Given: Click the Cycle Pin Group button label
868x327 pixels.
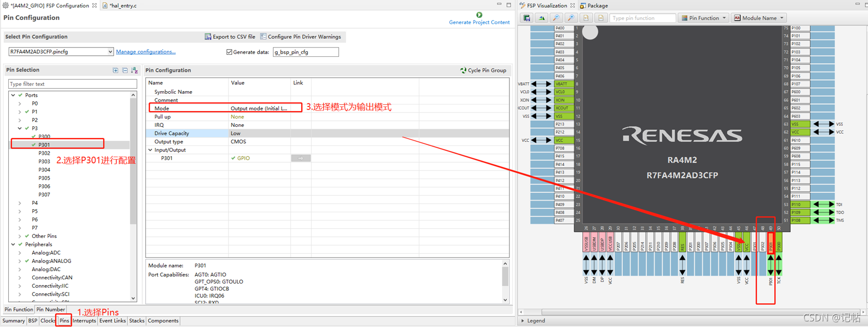Looking at the screenshot, I should click(487, 71).
